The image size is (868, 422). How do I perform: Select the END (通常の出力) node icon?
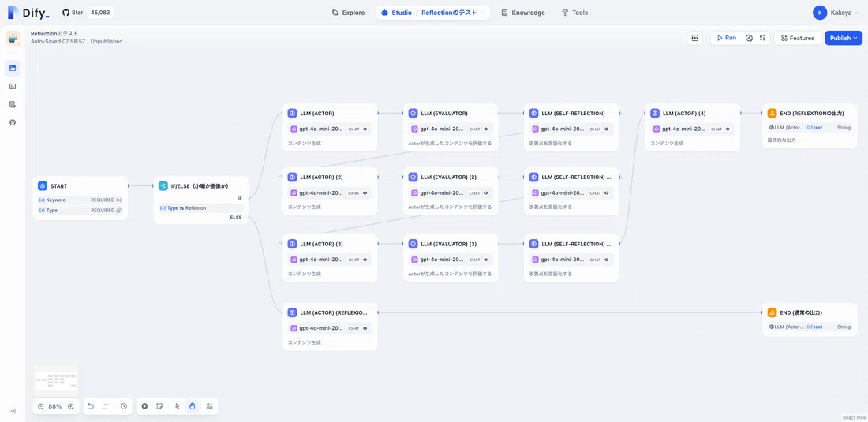click(x=773, y=312)
